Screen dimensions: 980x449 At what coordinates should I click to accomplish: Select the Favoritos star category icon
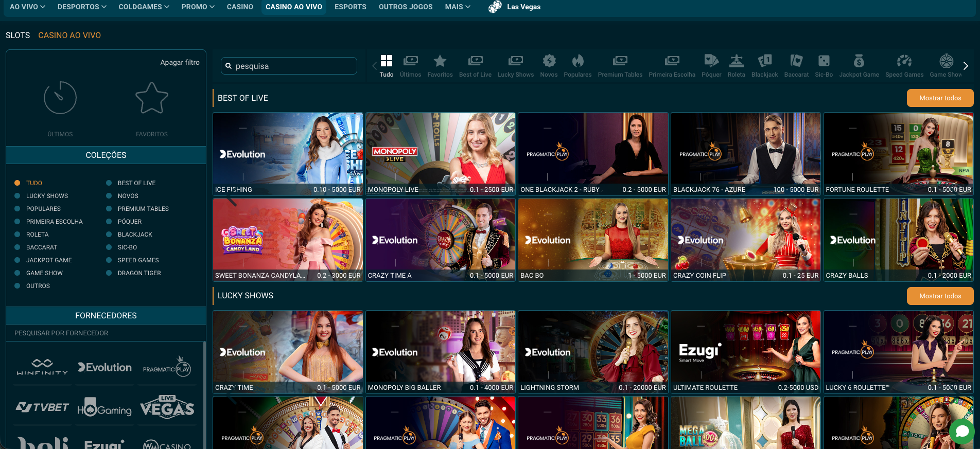coord(440,61)
